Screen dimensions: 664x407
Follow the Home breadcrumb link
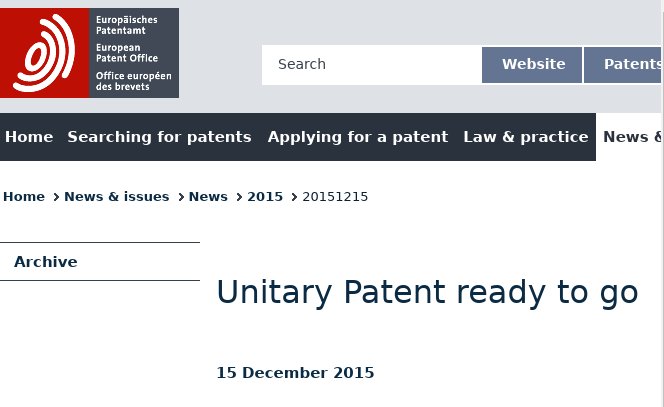(x=24, y=197)
